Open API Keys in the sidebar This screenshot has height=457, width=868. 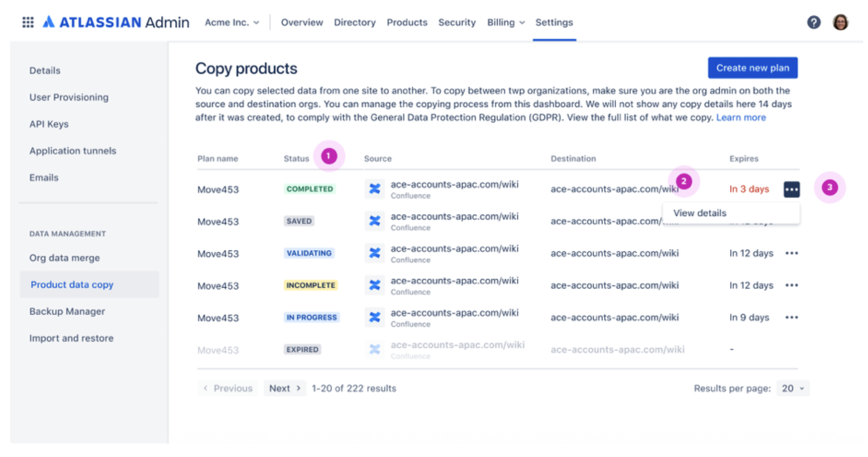pos(49,124)
